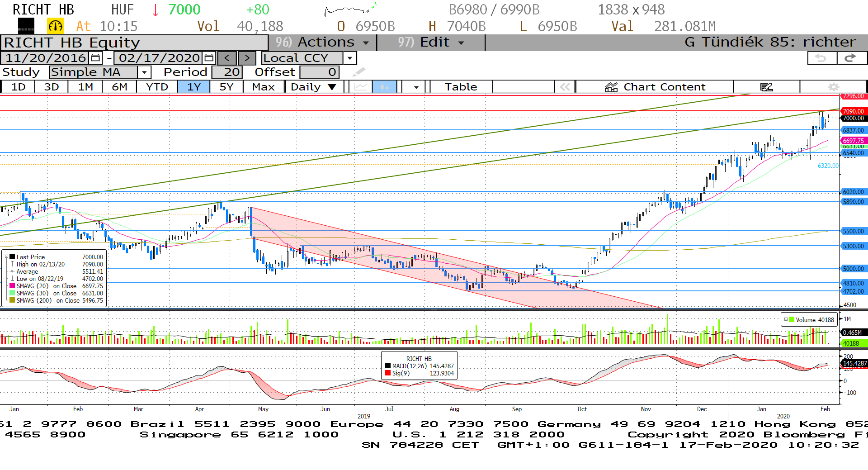Click the 4702.00 blue price level label
Screen dimensions: 868x470
853,292
